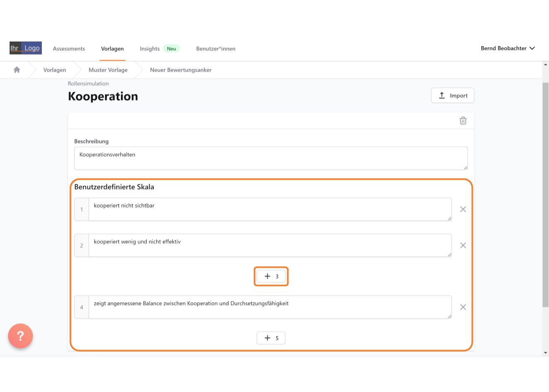
Task: Click into the Beschreibung text field
Action: coord(271,158)
